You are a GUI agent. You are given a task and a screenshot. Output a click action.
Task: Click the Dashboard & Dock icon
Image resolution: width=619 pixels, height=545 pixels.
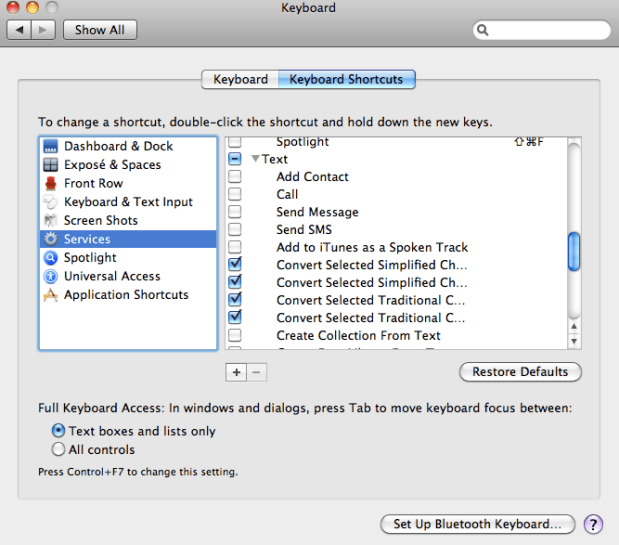51,146
